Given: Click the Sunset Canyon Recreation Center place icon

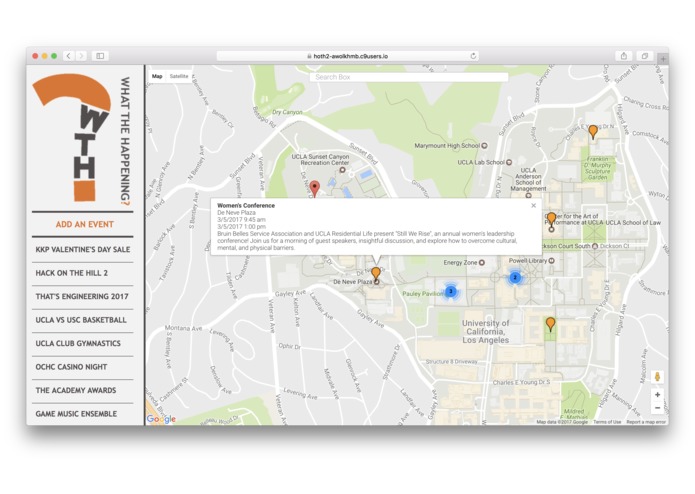Looking at the screenshot, I should tap(342, 170).
